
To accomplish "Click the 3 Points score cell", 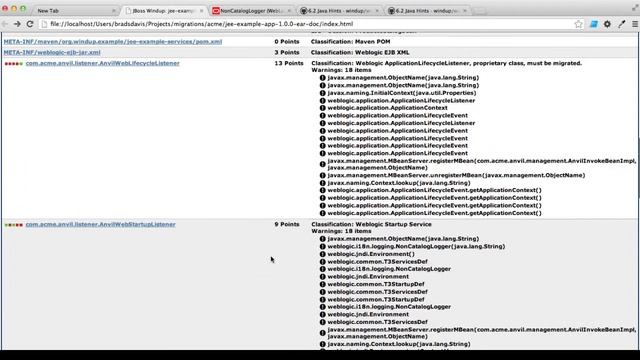I will pyautogui.click(x=287, y=52).
